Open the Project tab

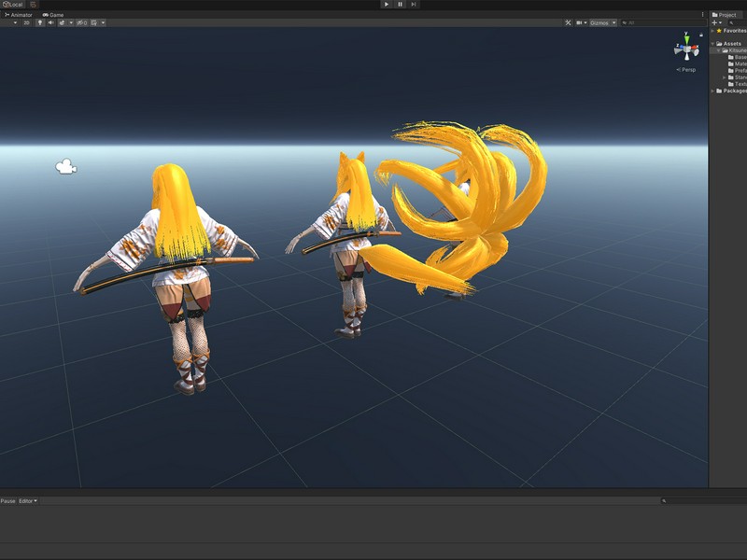pyautogui.click(x=725, y=15)
